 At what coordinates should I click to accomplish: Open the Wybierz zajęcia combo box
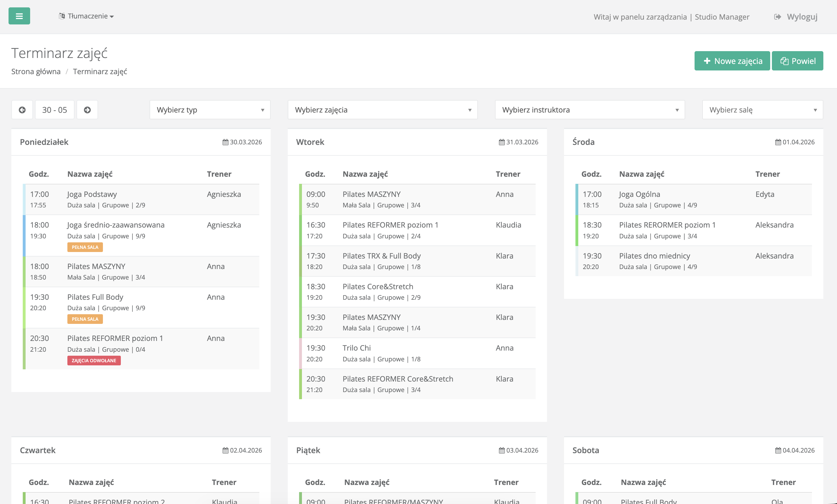click(x=382, y=110)
